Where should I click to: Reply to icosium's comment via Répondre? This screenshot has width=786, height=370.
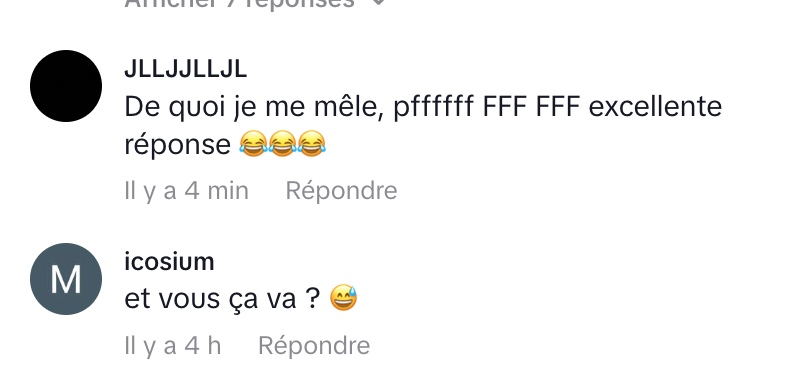(314, 345)
